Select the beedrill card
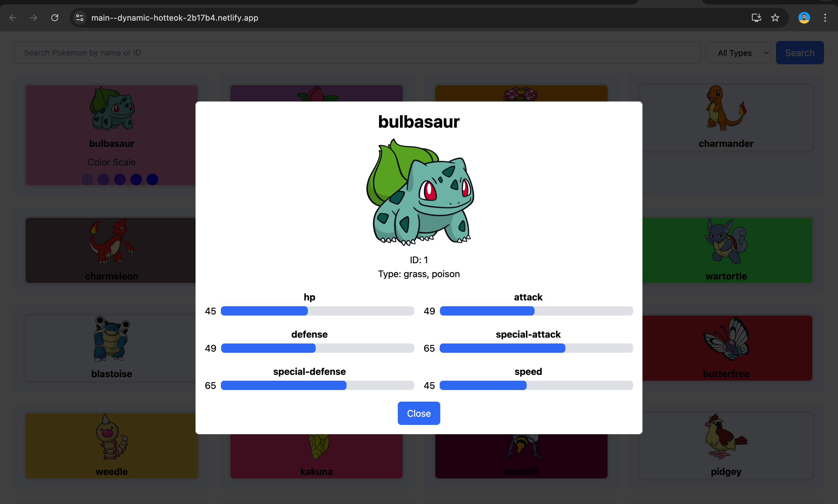The height and width of the screenshot is (504, 838). click(x=521, y=457)
